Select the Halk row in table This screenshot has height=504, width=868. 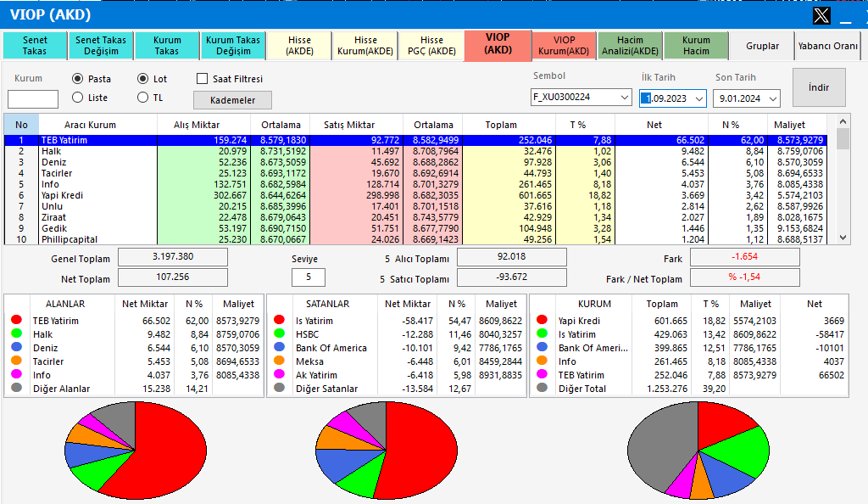pos(415,151)
